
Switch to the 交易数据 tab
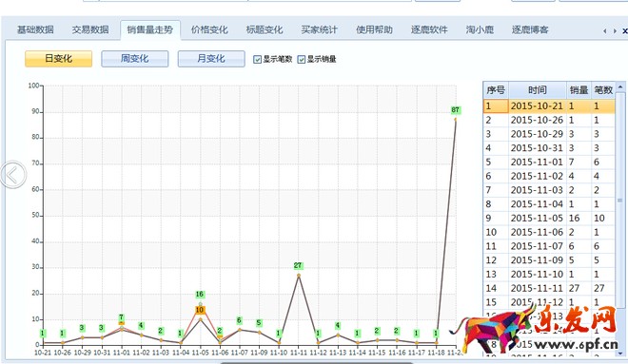(x=90, y=29)
